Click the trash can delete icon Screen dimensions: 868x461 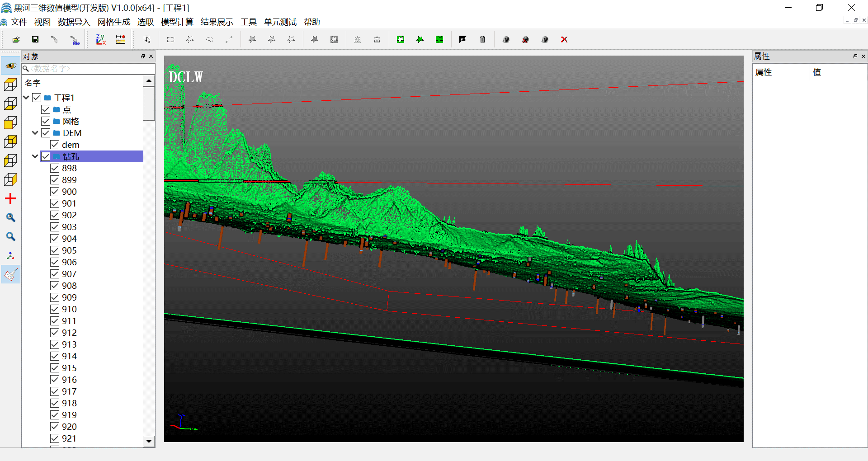coord(482,40)
